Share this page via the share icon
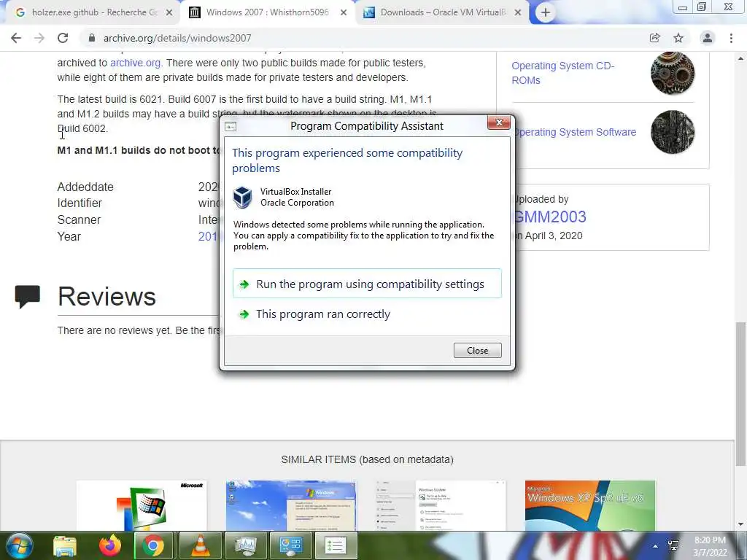Image resolution: width=747 pixels, height=560 pixels. [x=655, y=38]
